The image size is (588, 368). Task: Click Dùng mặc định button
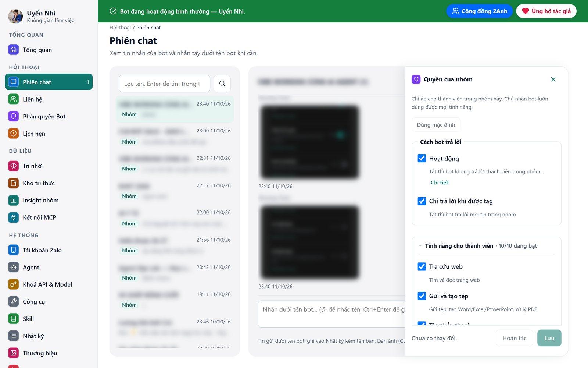coord(436,125)
